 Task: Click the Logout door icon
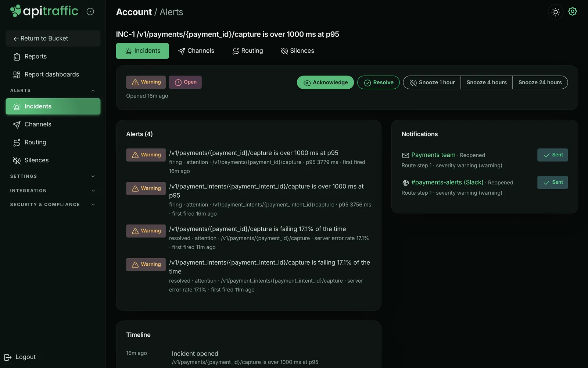click(8, 357)
